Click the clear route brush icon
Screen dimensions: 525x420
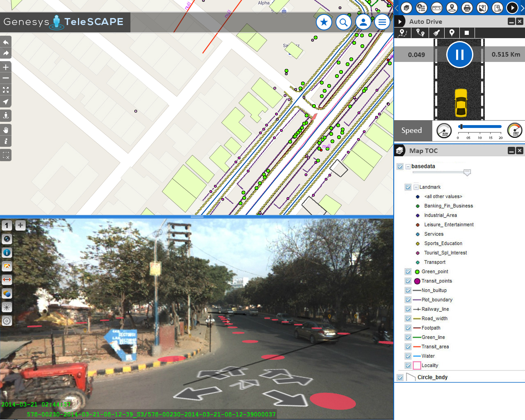(x=436, y=33)
